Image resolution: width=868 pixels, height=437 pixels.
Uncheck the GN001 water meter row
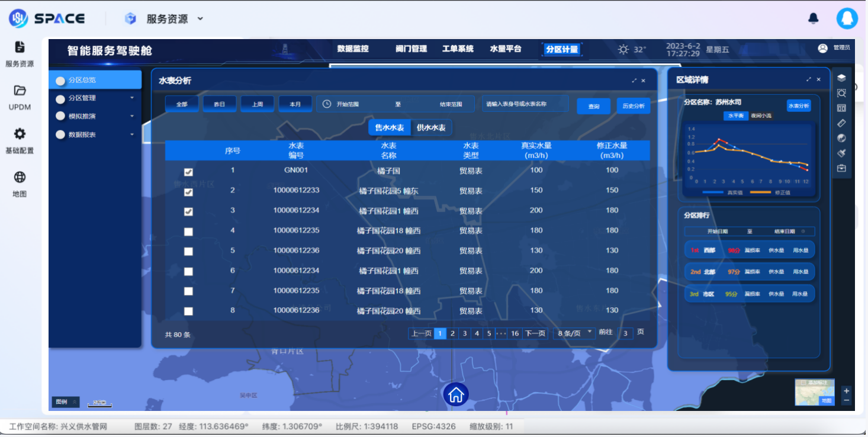coord(188,172)
